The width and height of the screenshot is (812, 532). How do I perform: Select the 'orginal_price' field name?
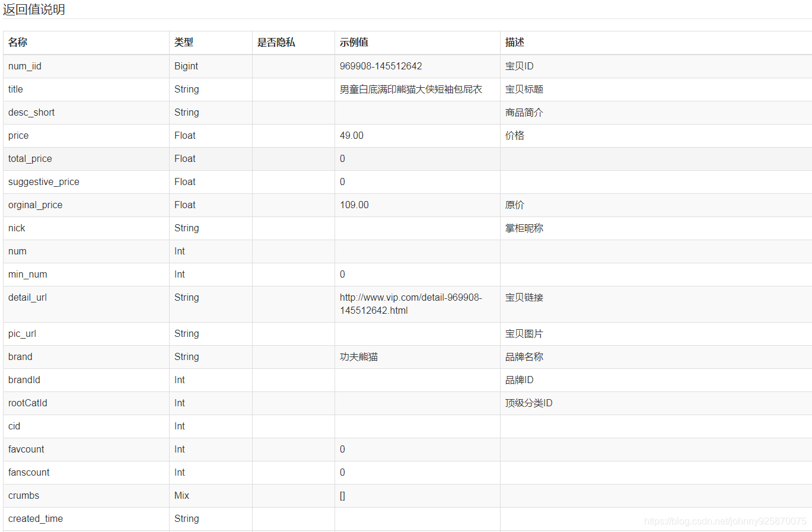pyautogui.click(x=36, y=205)
